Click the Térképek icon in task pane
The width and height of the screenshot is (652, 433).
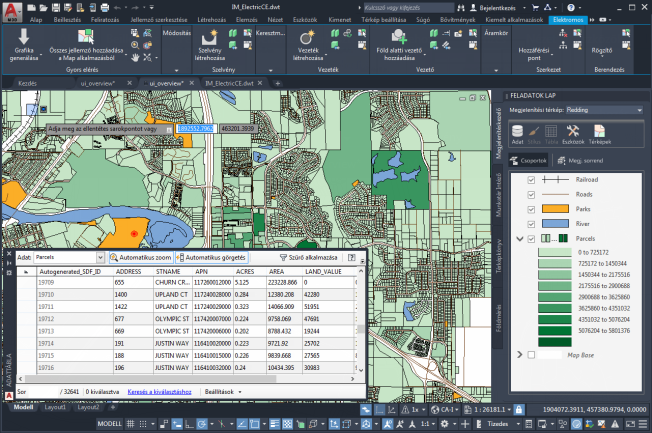point(600,131)
